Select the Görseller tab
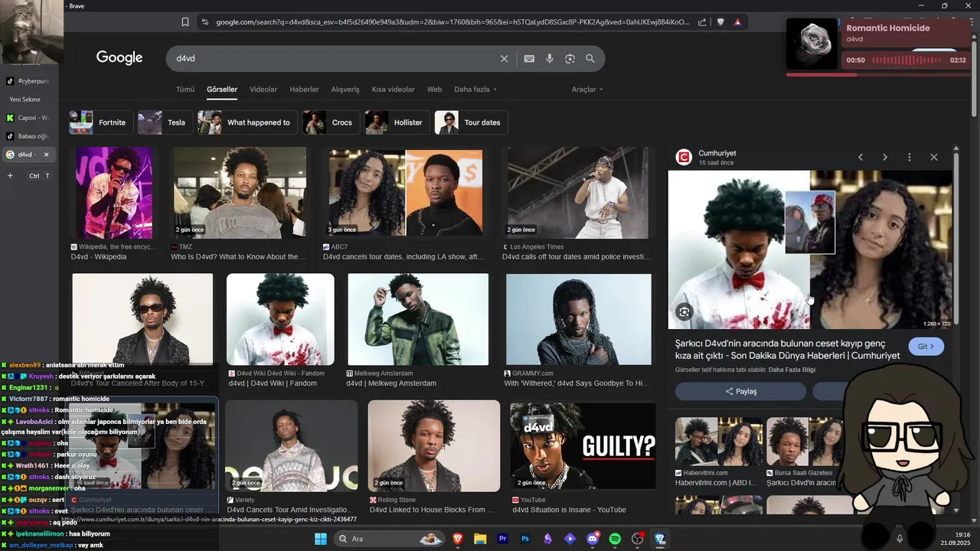The height and width of the screenshot is (551, 980). pyautogui.click(x=222, y=90)
